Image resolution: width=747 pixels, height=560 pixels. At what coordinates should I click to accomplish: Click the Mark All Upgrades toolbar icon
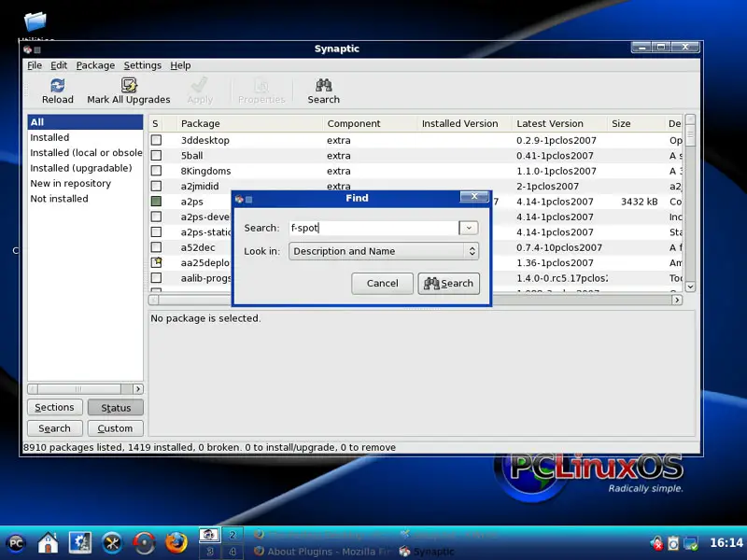point(129,85)
